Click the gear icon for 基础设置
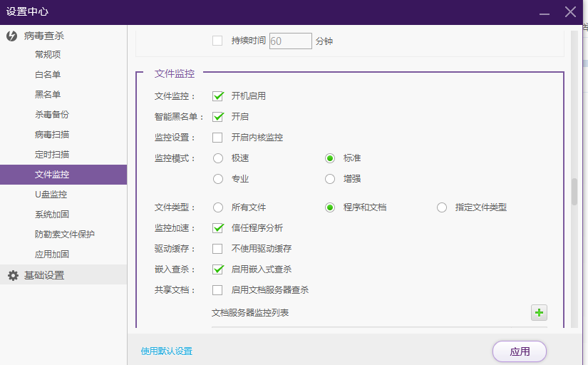 [13, 275]
